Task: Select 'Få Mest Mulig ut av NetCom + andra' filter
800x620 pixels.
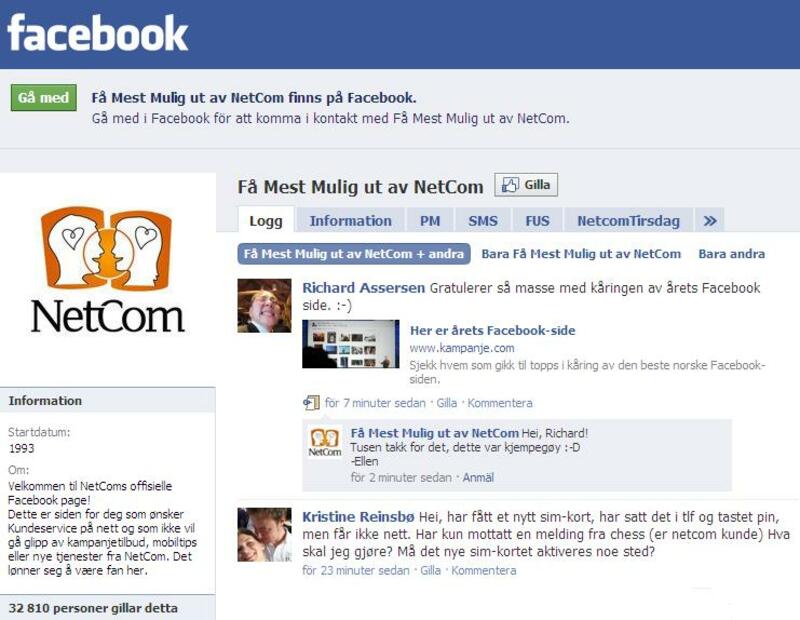Action: pos(354,254)
